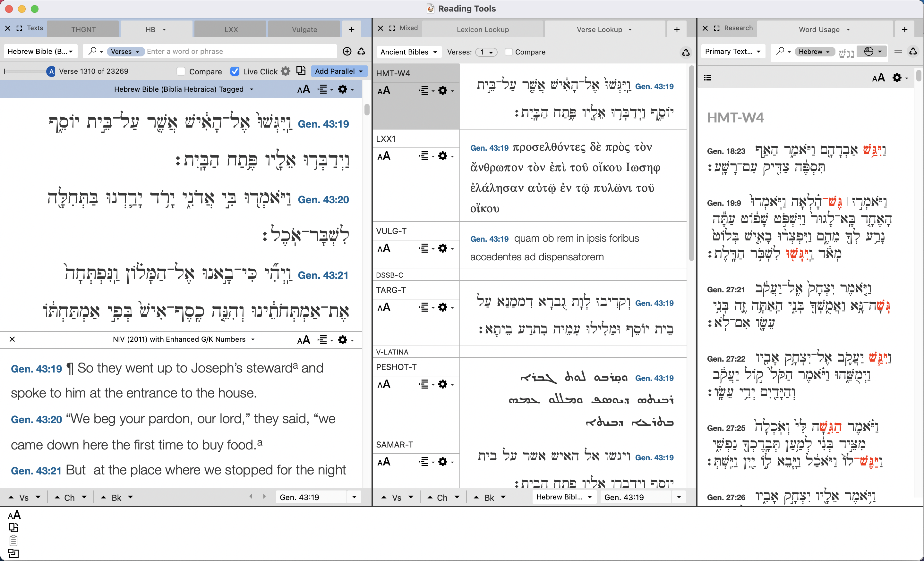Click inside the Enter a word or phrase field

(240, 51)
